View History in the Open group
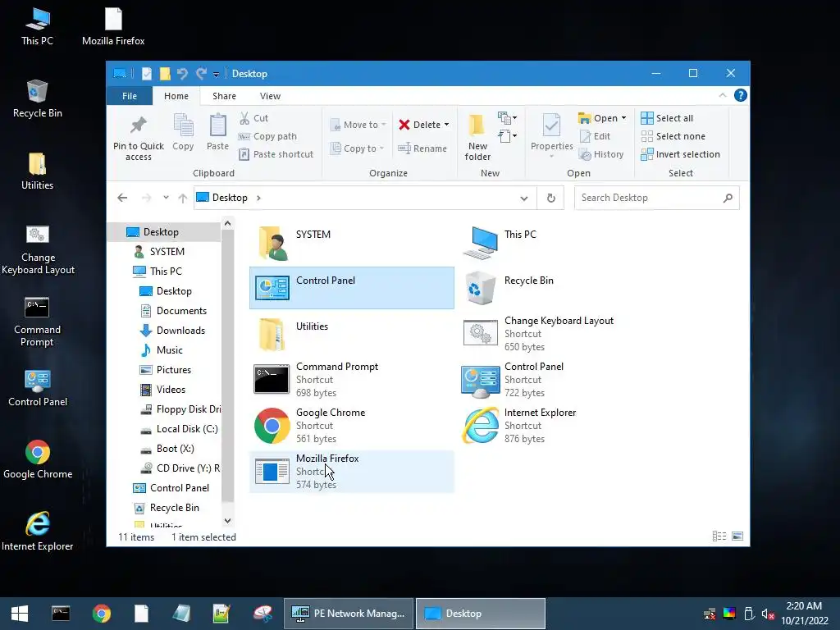 pos(601,154)
